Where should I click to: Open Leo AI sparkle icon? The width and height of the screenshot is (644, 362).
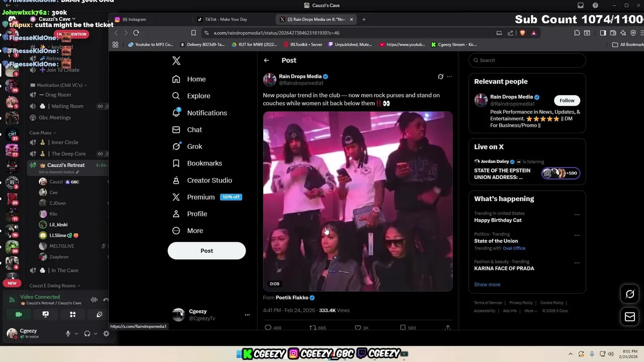tap(623, 33)
